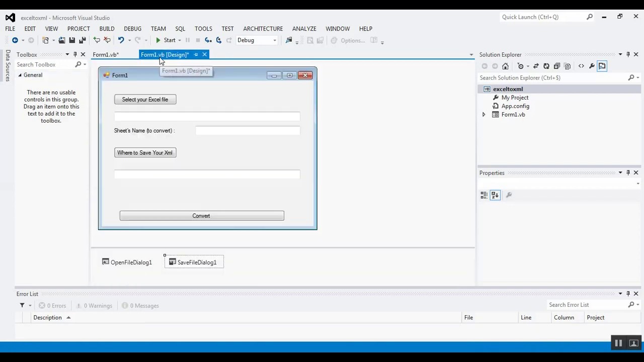
Task: Pin the Toolbox panel with auto-hide icon
Action: click(75, 54)
